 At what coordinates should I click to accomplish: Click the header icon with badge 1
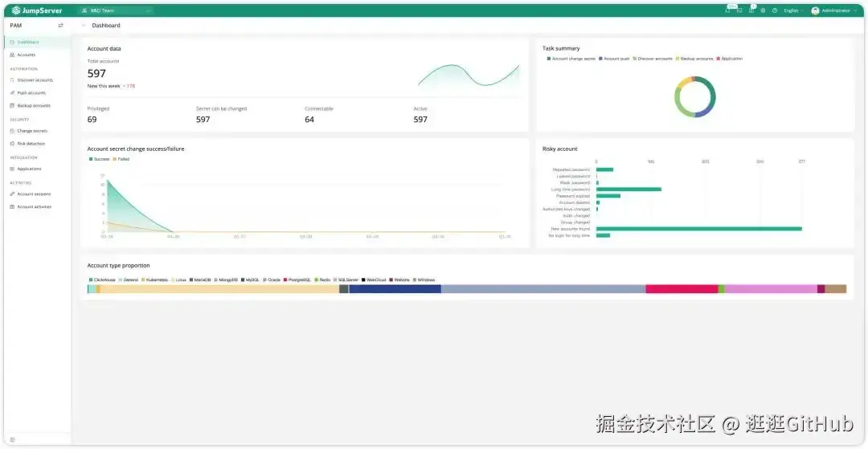click(x=751, y=10)
